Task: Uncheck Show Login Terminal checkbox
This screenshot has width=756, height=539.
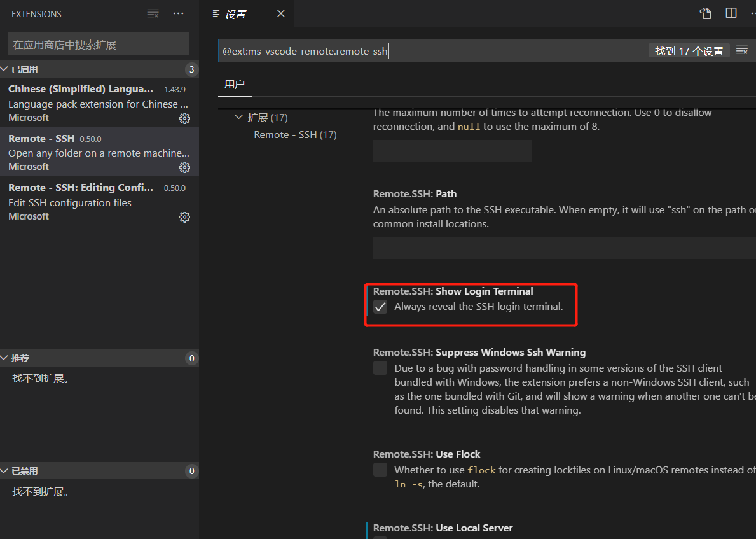Action: [x=380, y=307]
